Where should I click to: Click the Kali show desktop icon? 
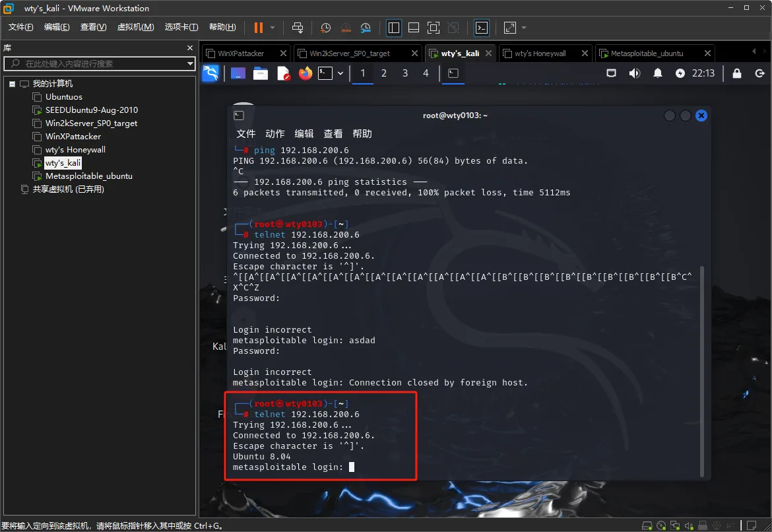point(238,73)
